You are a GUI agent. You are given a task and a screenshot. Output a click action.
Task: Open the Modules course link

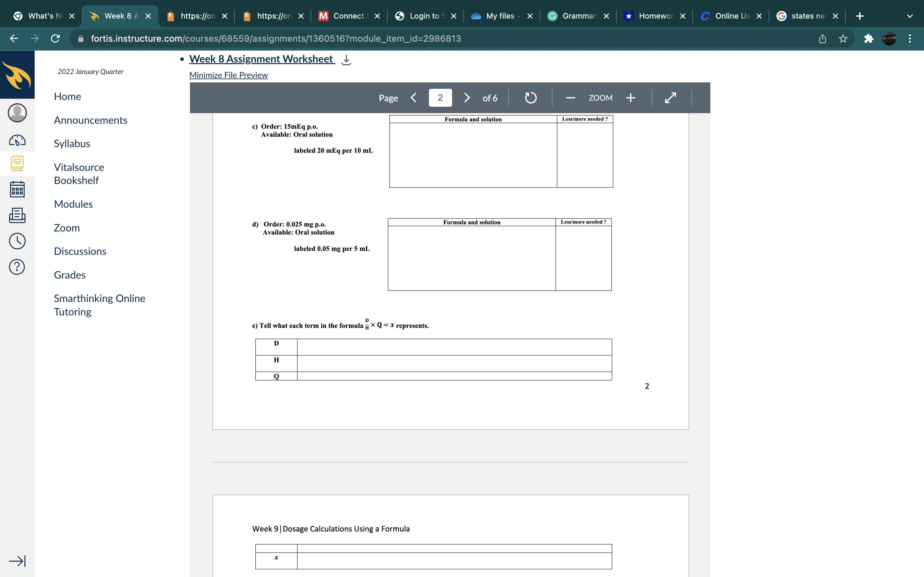click(x=73, y=204)
